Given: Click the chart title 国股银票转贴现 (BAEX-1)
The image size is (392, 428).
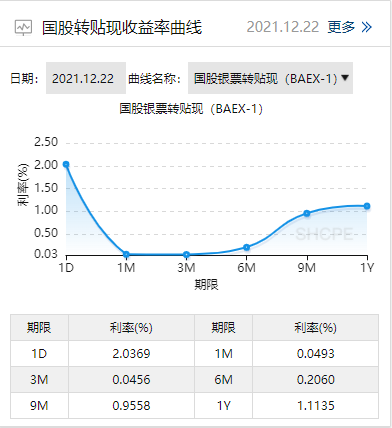Looking at the screenshot, I should coord(191,109).
